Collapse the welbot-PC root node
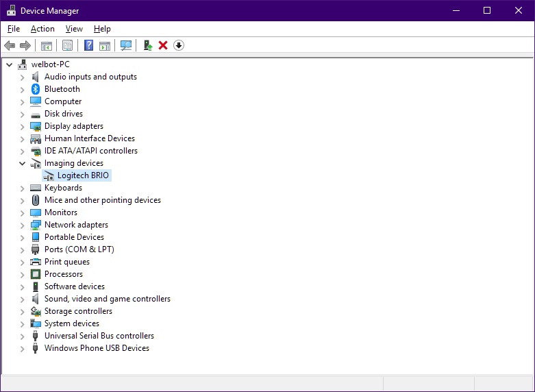Image resolution: width=535 pixels, height=392 pixels. tap(9, 64)
